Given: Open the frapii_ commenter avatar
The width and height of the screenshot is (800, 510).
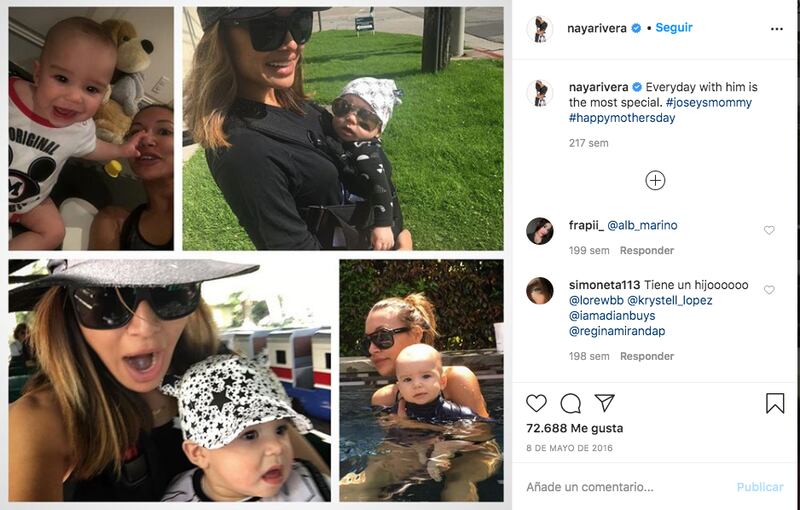Looking at the screenshot, I should (540, 231).
